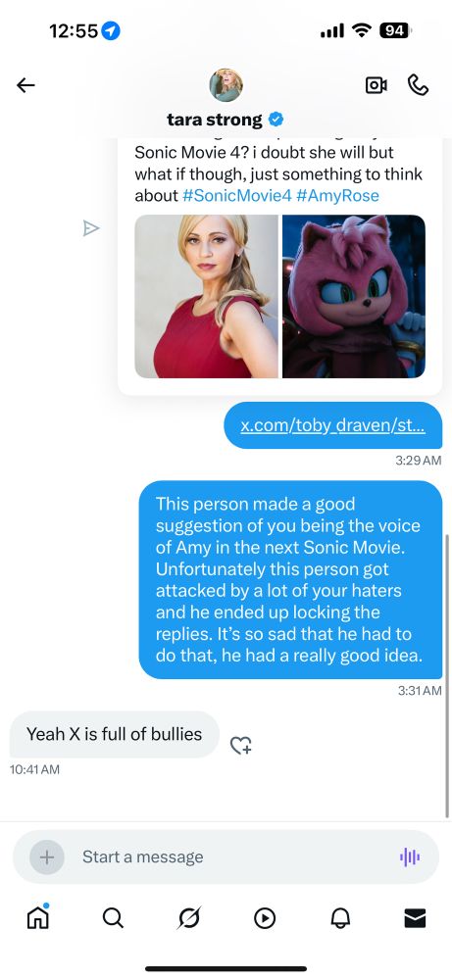Open the #SonicMovie4 hashtag

237,196
